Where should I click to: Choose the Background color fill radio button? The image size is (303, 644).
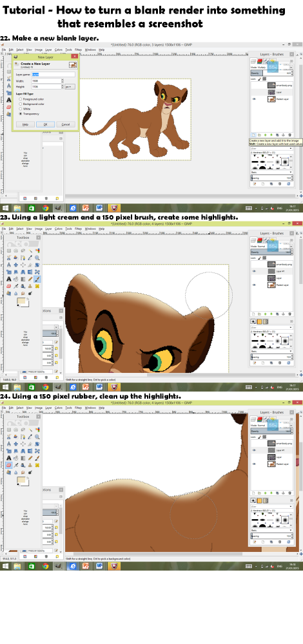point(21,104)
